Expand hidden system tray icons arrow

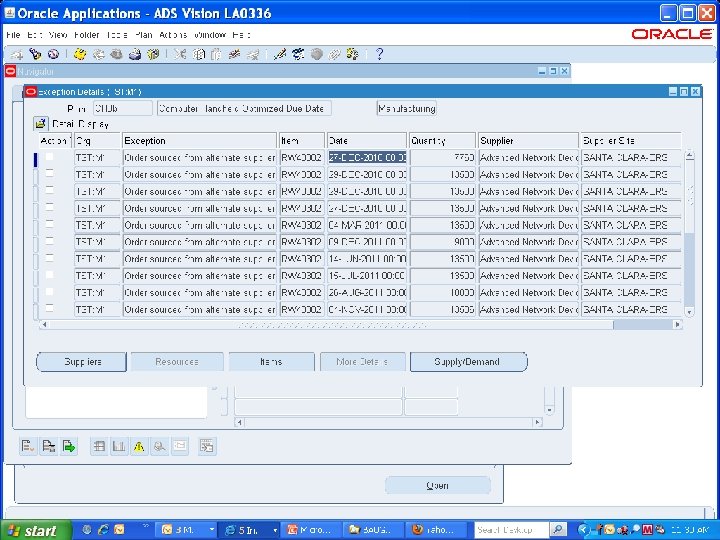[583, 530]
